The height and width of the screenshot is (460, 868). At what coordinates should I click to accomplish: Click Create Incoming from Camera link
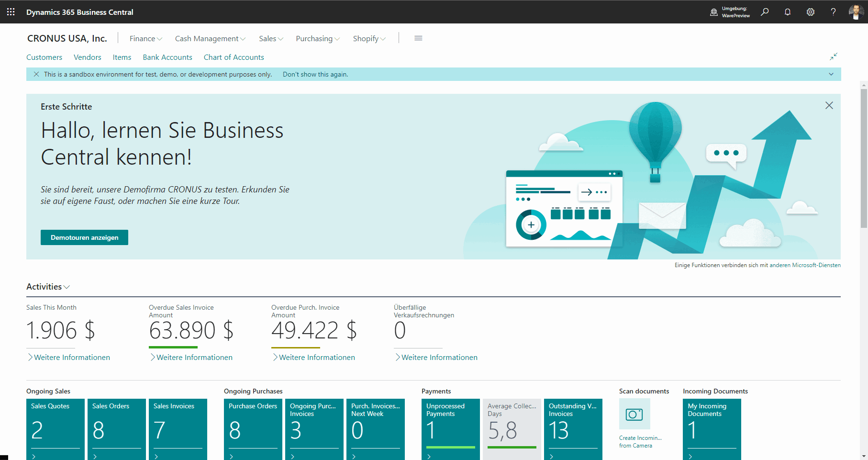[x=640, y=442]
